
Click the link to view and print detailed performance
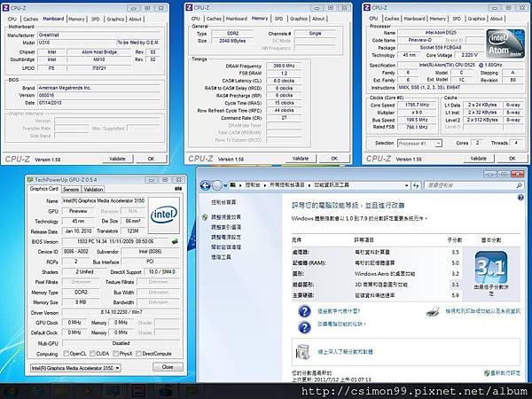(482, 311)
